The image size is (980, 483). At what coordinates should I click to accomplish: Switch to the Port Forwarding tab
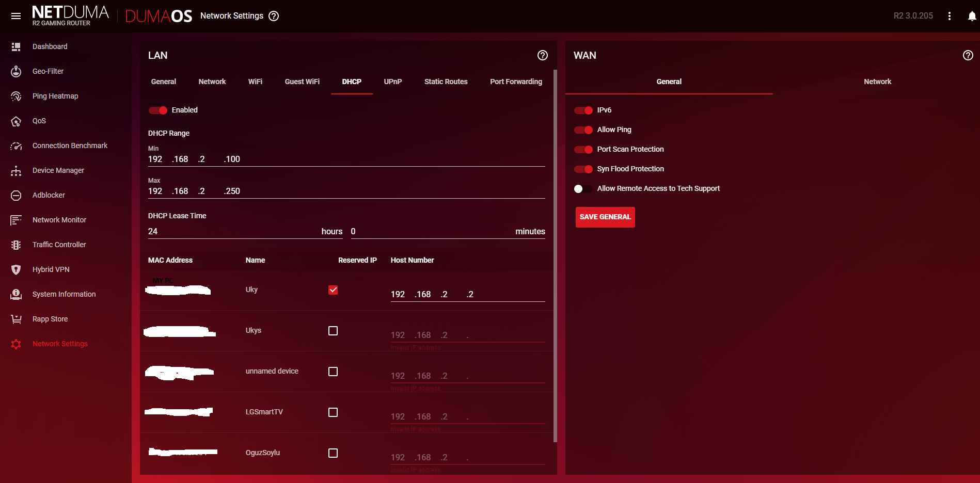click(516, 82)
